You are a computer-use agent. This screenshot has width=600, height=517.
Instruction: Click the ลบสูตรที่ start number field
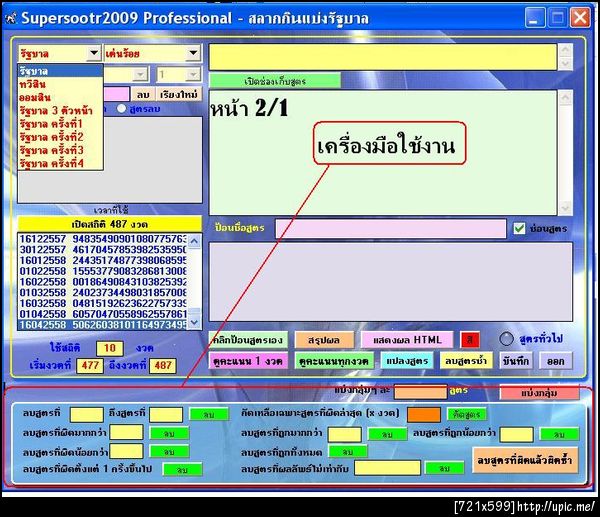point(86,414)
